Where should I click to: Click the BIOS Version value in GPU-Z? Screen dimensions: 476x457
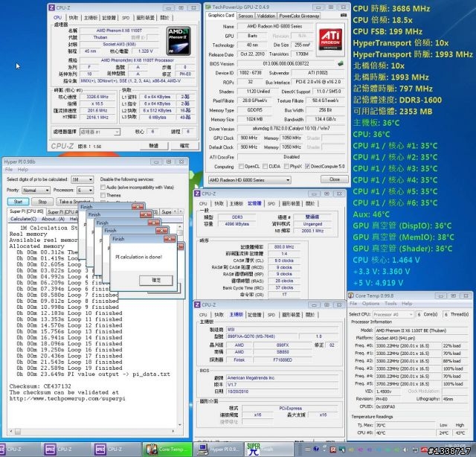pyautogui.click(x=286, y=64)
